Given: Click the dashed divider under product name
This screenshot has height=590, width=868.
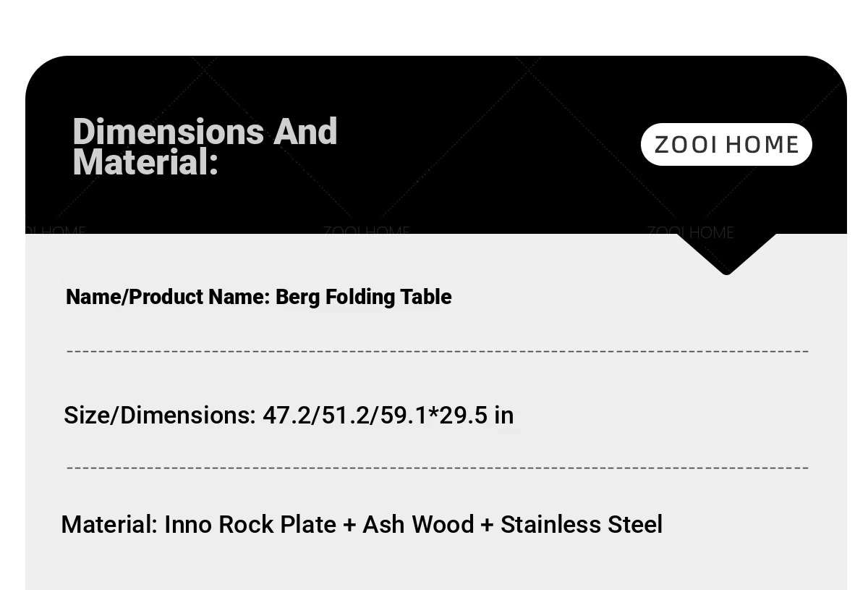Looking at the screenshot, I should coord(438,351).
